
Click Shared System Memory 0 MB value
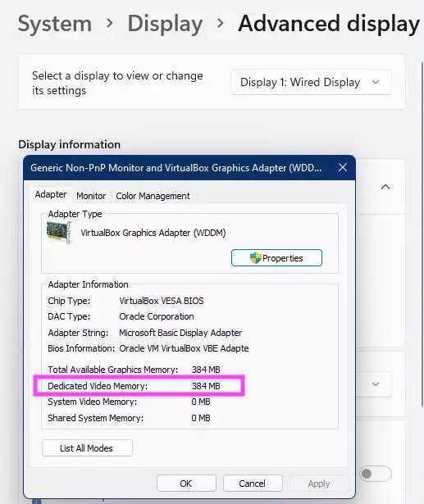coord(201,418)
